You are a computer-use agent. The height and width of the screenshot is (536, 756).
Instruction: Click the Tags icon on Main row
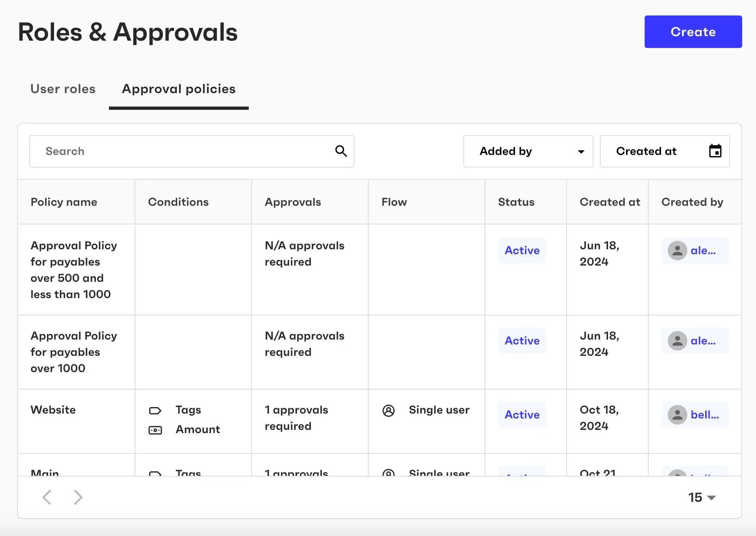pos(155,474)
